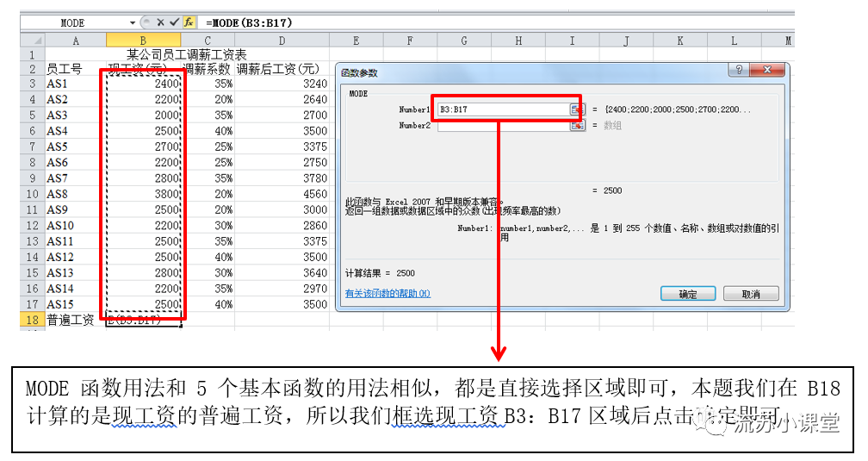Select column H header
The height and width of the screenshot is (461, 868).
click(x=518, y=40)
